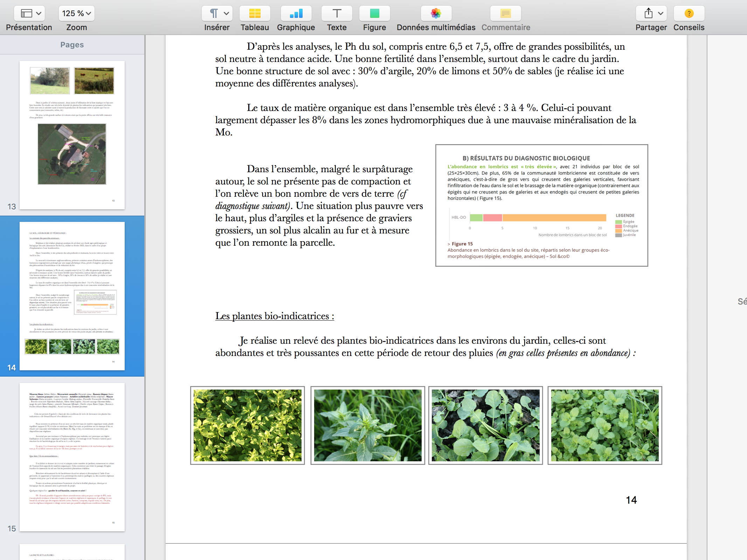Insert a table with Tableau icon
The width and height of the screenshot is (747, 560).
255,14
